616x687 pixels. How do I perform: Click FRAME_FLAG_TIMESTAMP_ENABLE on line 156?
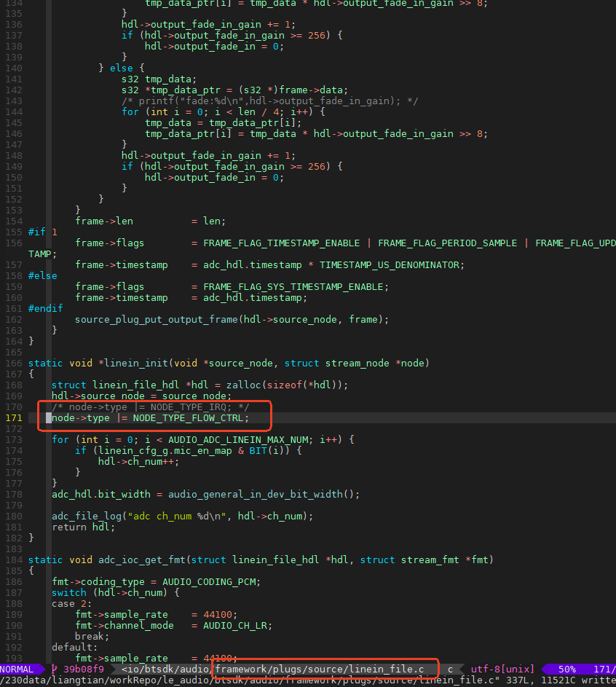pos(282,243)
